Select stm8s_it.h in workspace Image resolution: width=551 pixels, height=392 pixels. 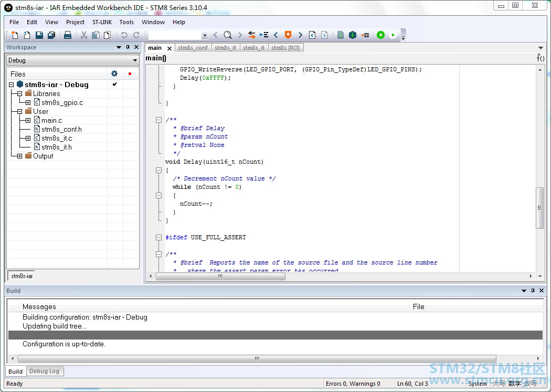pyautogui.click(x=57, y=147)
